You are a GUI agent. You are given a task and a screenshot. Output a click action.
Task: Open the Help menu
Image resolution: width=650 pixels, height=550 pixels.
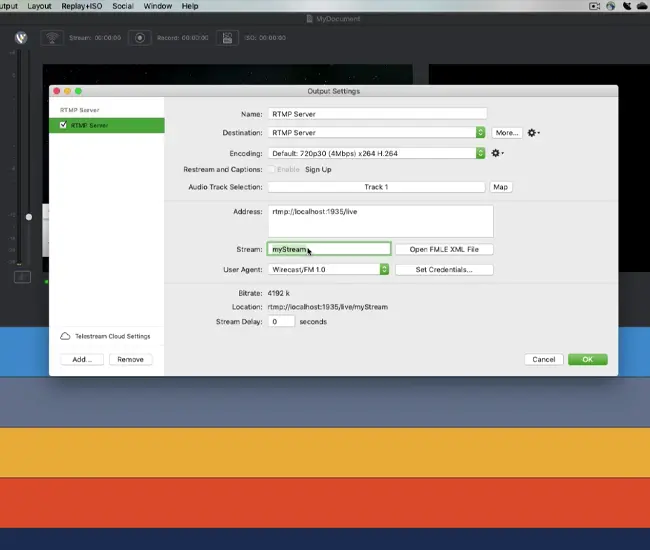point(190,6)
